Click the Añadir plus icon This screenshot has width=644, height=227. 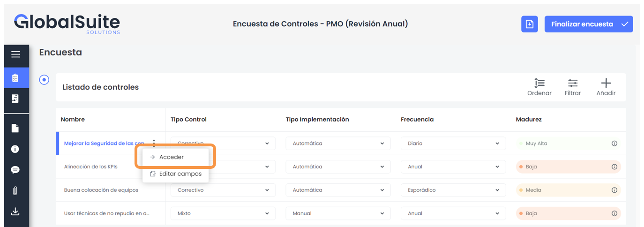pos(606,87)
